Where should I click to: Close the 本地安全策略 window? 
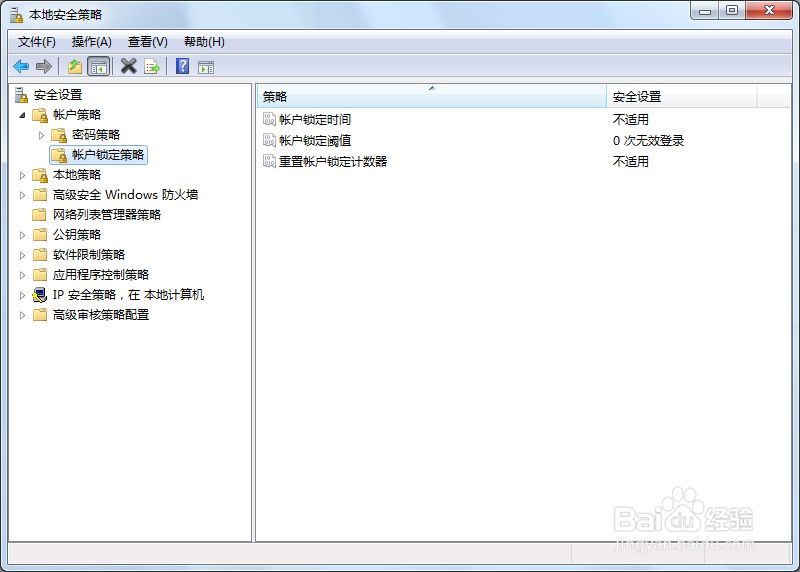[769, 10]
